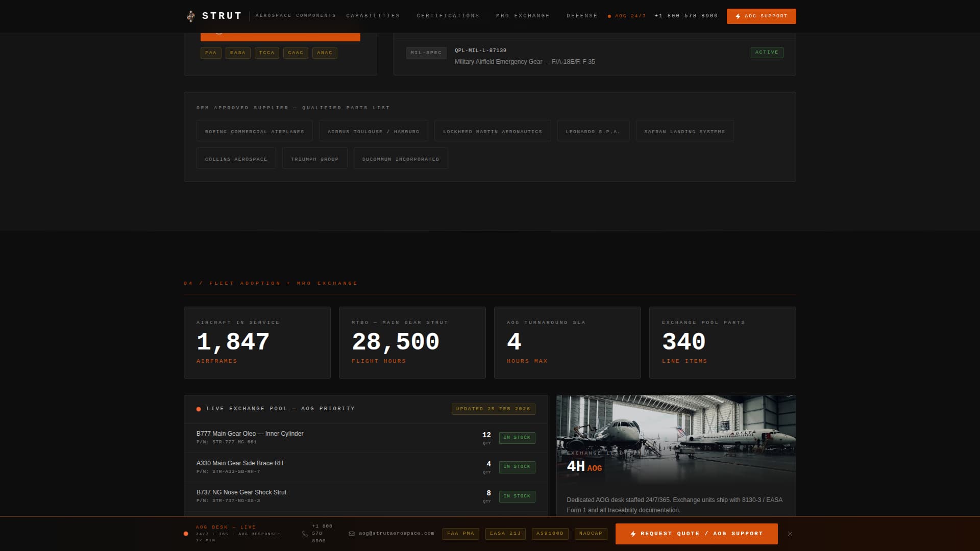Click the red live dot beside AOG DESK

(186, 534)
